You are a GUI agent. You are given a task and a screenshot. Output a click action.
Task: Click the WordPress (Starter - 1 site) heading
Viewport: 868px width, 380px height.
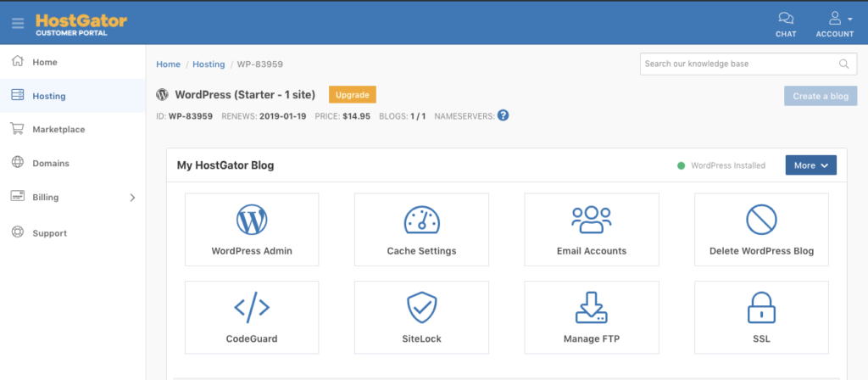click(x=245, y=95)
